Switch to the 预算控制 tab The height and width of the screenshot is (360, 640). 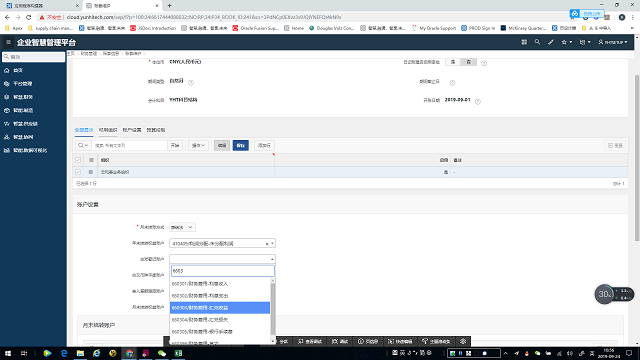point(156,130)
